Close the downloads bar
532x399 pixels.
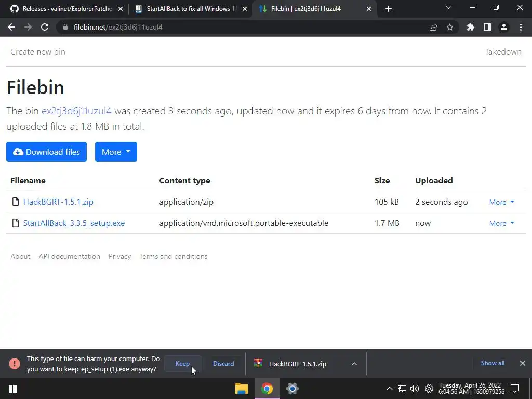click(523, 363)
